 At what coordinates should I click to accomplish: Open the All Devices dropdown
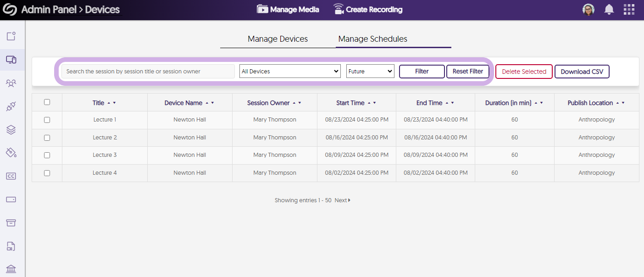point(290,72)
